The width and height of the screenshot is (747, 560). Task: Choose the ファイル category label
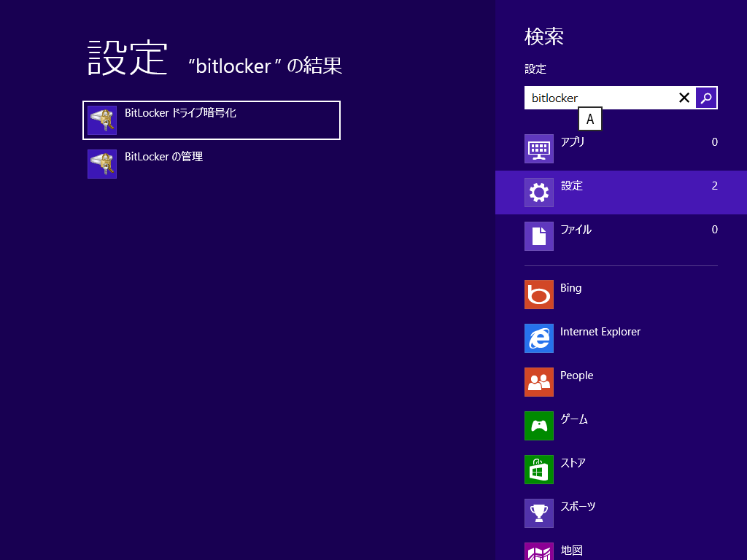[576, 230]
